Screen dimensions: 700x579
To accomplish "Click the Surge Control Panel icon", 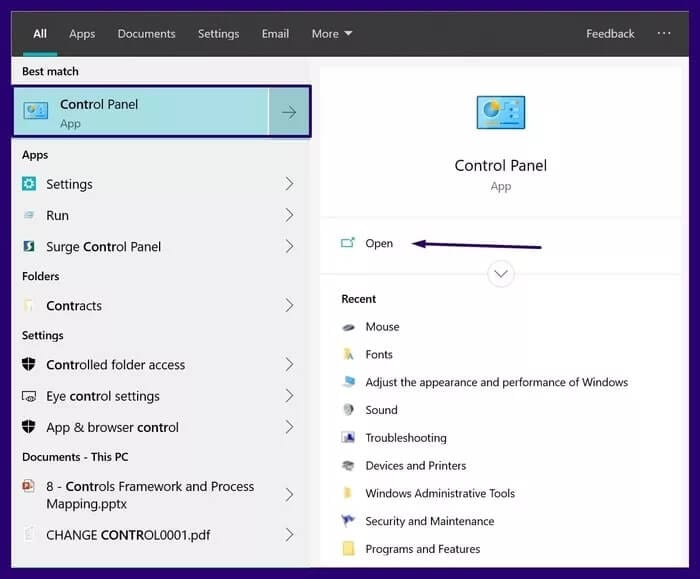I will click(x=29, y=246).
